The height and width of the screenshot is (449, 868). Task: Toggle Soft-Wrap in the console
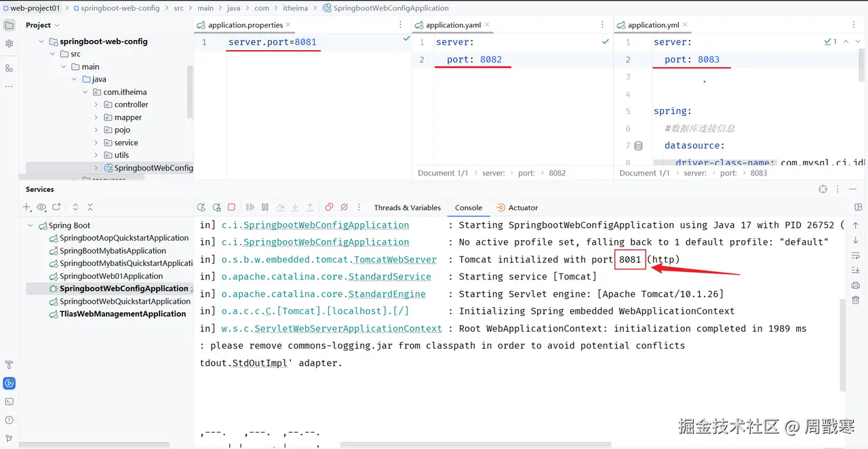click(x=856, y=255)
